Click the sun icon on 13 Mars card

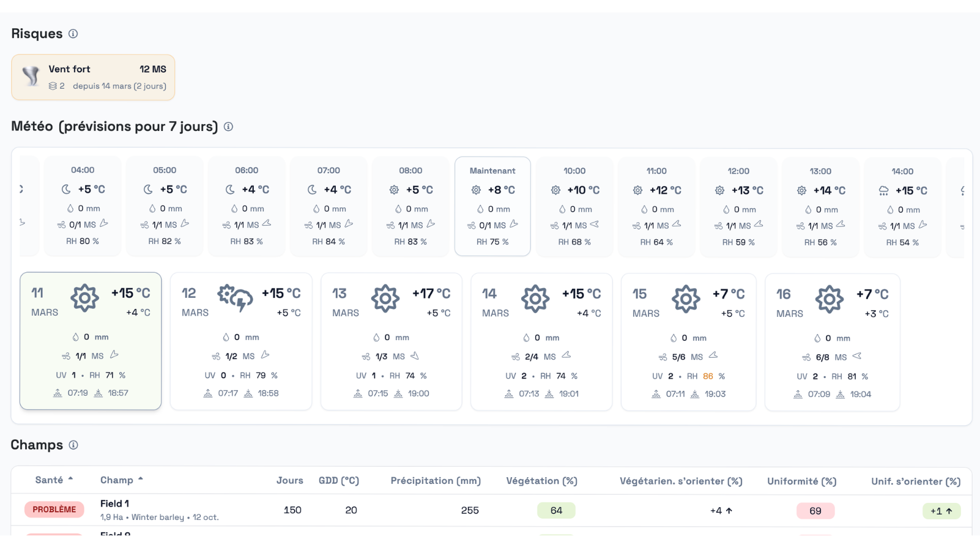[385, 299]
